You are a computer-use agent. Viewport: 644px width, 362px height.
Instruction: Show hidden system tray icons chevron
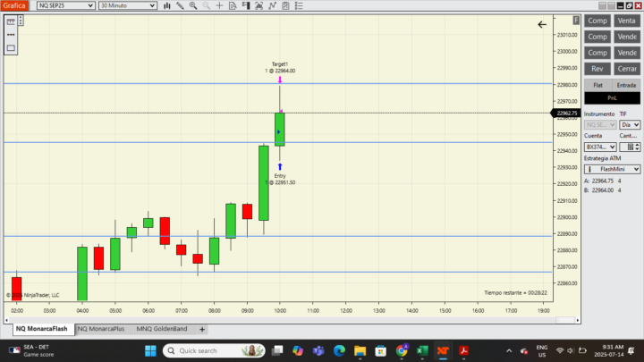click(509, 351)
